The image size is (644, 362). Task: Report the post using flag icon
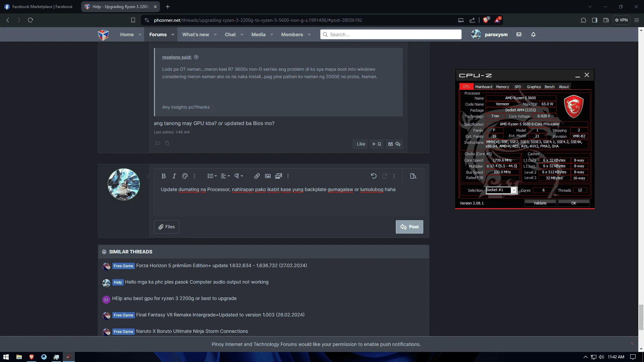coord(157,143)
